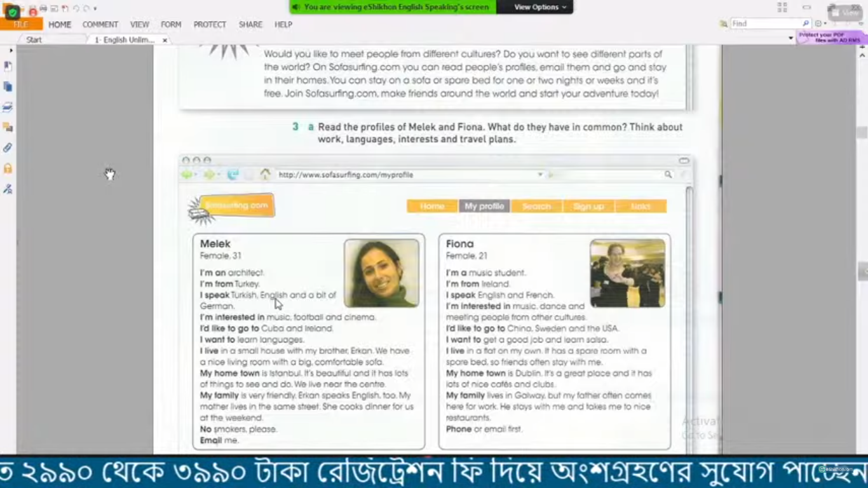Open the Digital Signatures panel icon
Viewport: 868px width, 488px height.
click(x=8, y=189)
